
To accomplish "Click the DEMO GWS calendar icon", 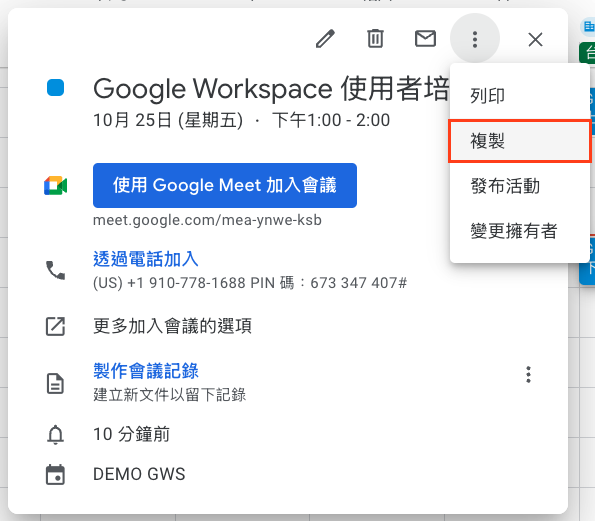I will (x=55, y=474).
